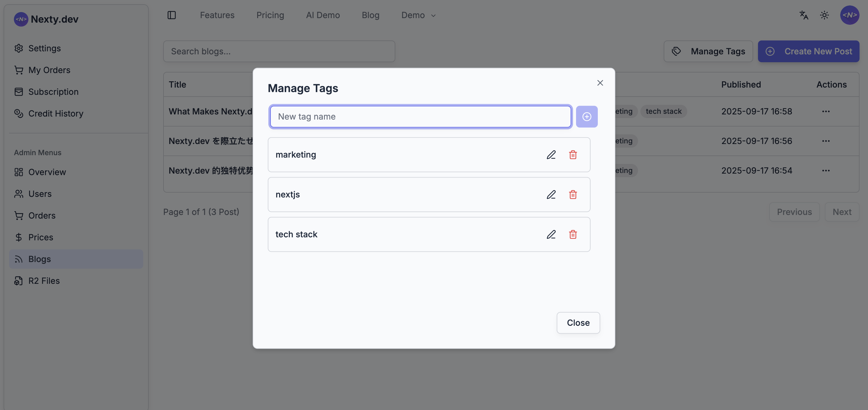Close the Manage Tags dialog via X
This screenshot has height=410, width=868.
tap(600, 83)
